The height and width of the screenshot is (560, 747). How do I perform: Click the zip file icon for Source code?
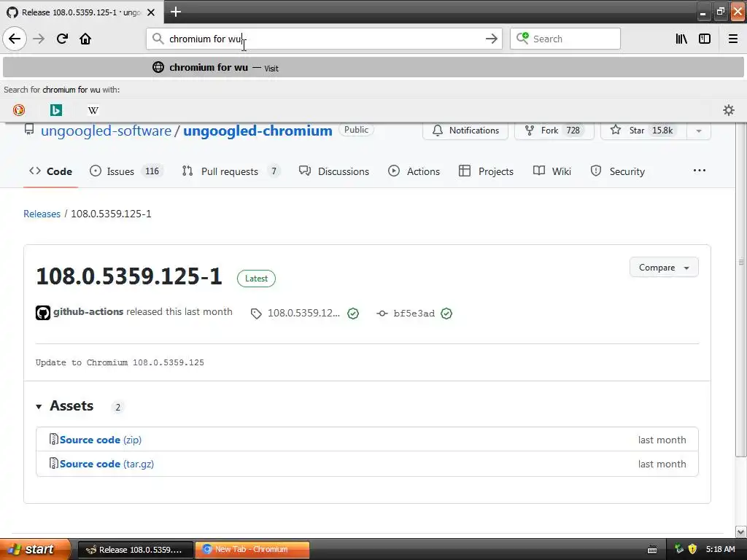point(54,439)
